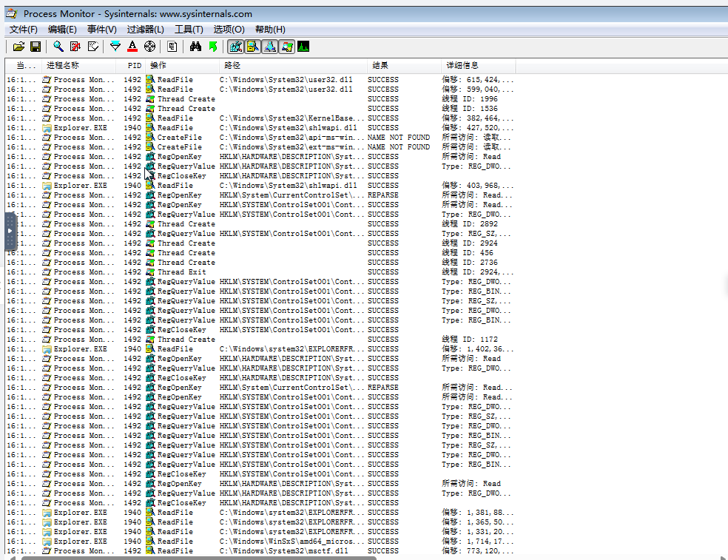Expand the side panel arrow on left edge

coord(10,230)
